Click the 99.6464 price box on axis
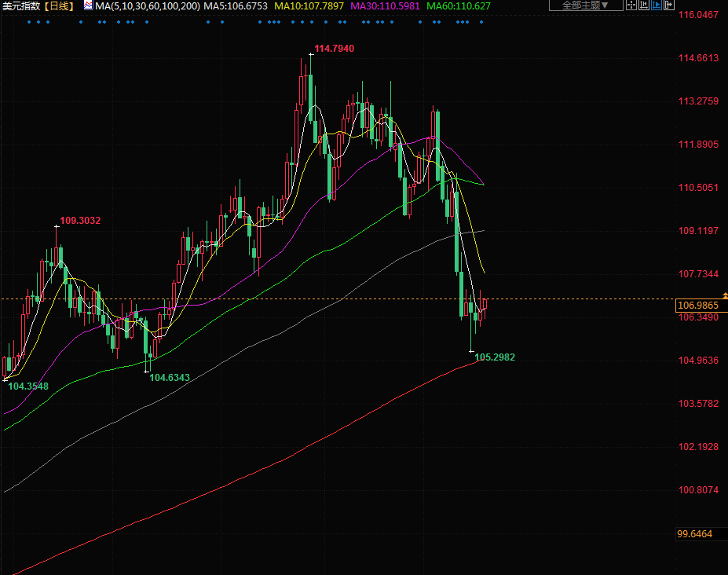Image resolution: width=728 pixels, height=575 pixels. pyautogui.click(x=694, y=533)
